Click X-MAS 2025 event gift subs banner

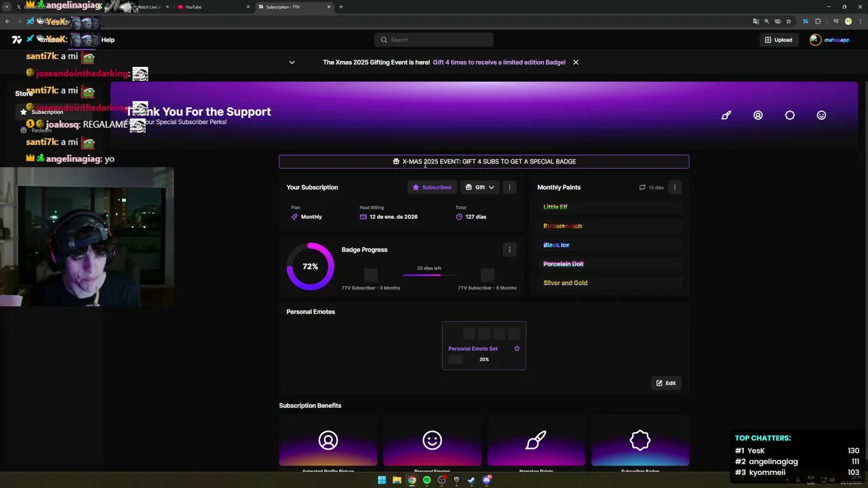[484, 161]
